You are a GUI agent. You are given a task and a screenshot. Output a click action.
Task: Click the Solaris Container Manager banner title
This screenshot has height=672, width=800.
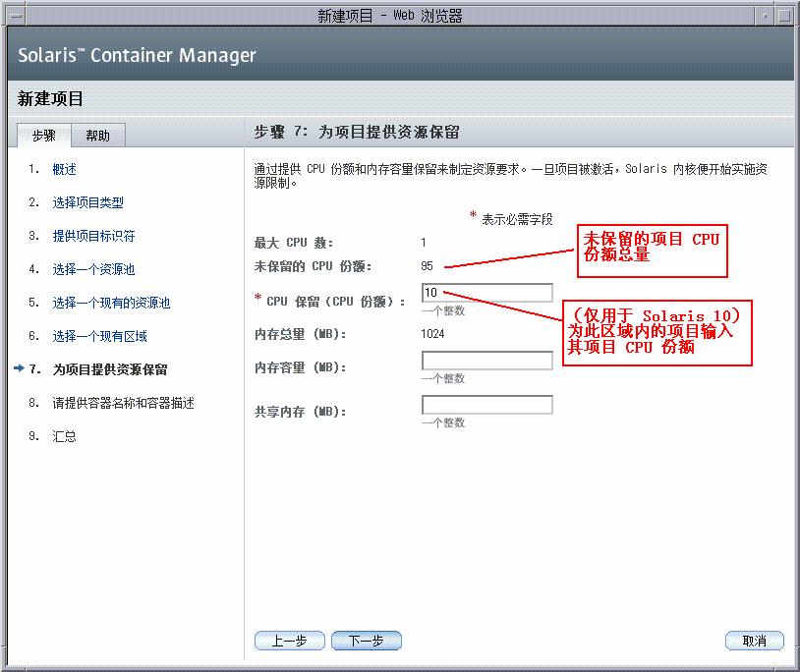137,55
